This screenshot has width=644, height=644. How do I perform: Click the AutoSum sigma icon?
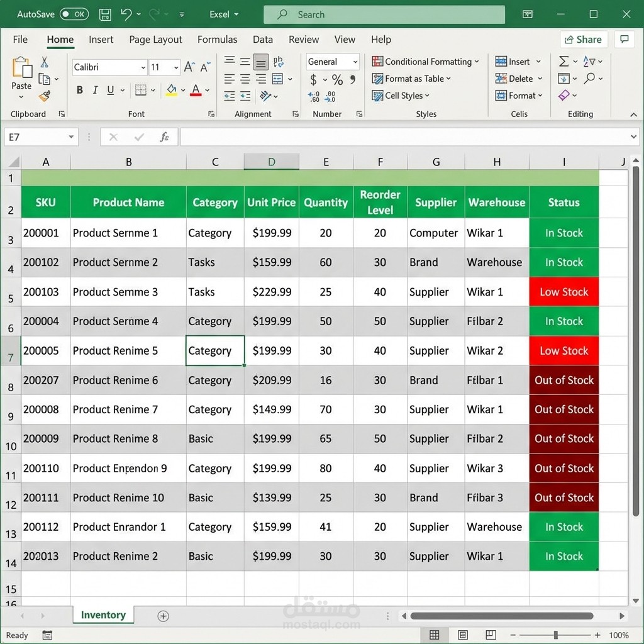pos(564,62)
